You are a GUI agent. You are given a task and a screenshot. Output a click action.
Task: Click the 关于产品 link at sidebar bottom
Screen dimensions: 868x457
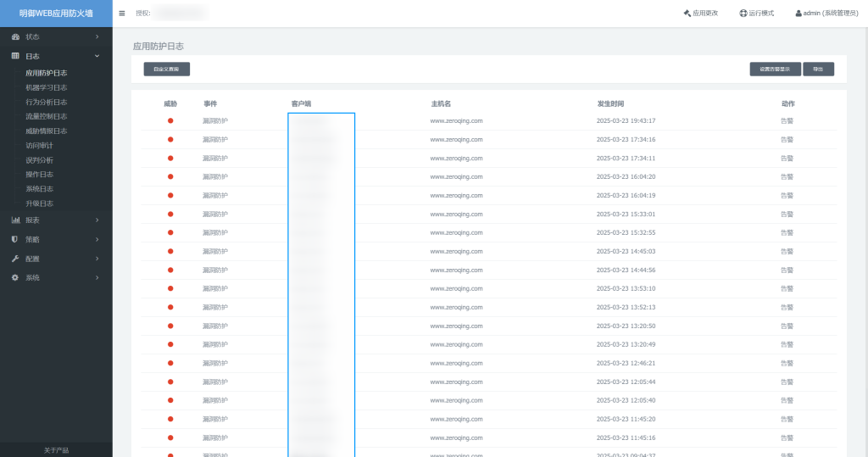pos(56,450)
